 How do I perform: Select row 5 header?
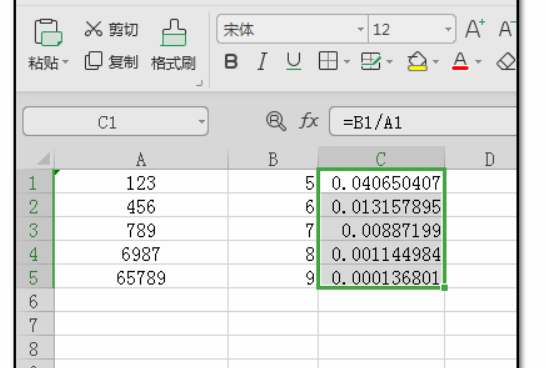pyautogui.click(x=35, y=277)
